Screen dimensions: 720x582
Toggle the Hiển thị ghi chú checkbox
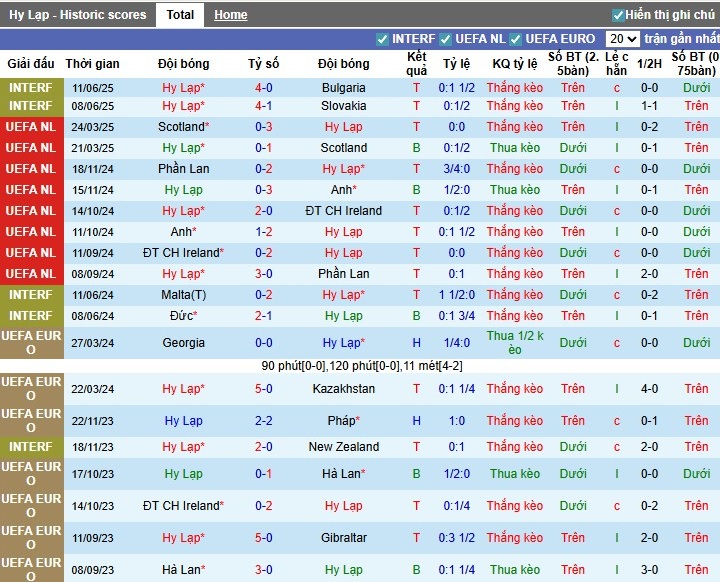coord(618,15)
